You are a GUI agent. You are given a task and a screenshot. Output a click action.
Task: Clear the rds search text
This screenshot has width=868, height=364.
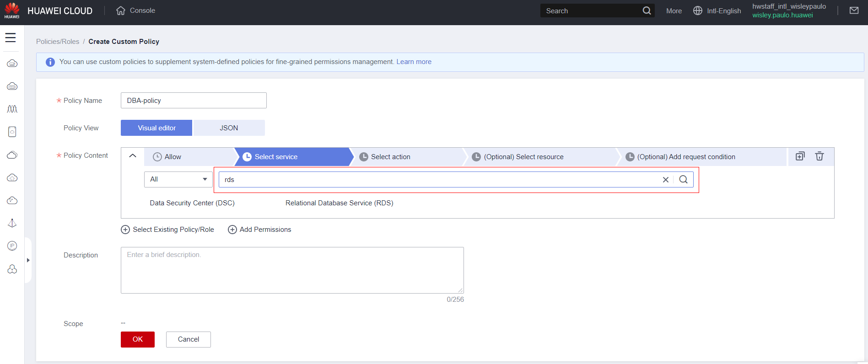coord(665,180)
